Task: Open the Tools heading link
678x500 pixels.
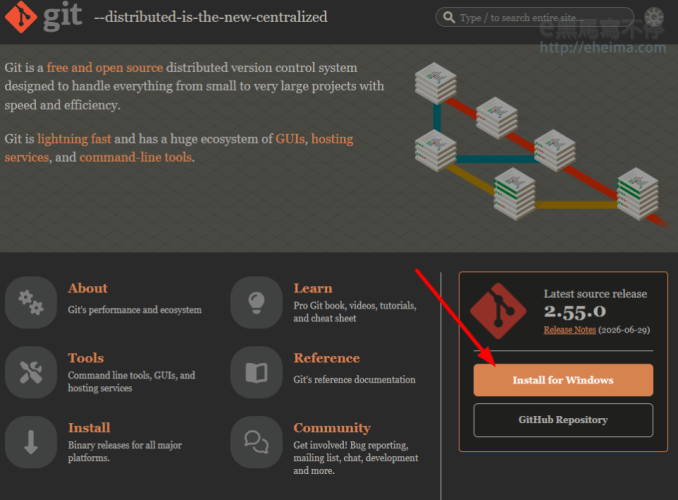Action: [x=86, y=358]
